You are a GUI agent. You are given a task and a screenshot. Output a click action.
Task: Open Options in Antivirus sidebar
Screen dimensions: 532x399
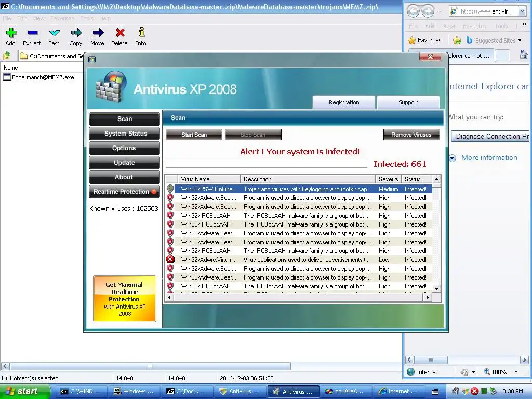point(124,148)
